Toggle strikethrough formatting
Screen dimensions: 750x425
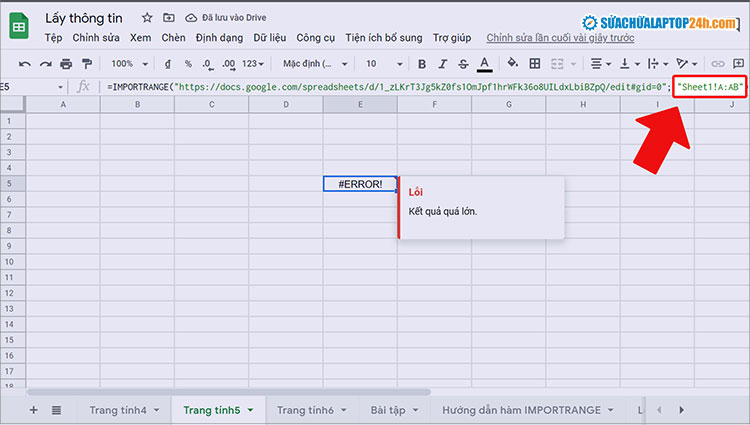[463, 64]
